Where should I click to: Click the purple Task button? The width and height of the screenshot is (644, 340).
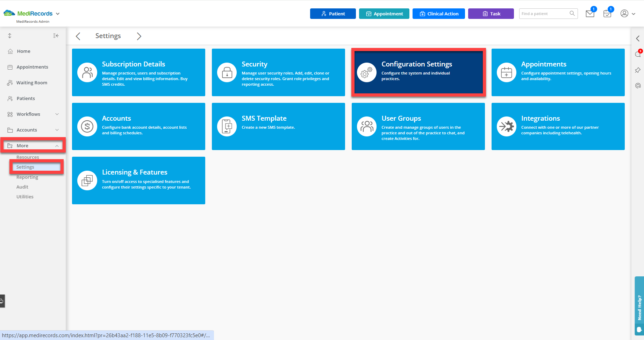[491, 14]
